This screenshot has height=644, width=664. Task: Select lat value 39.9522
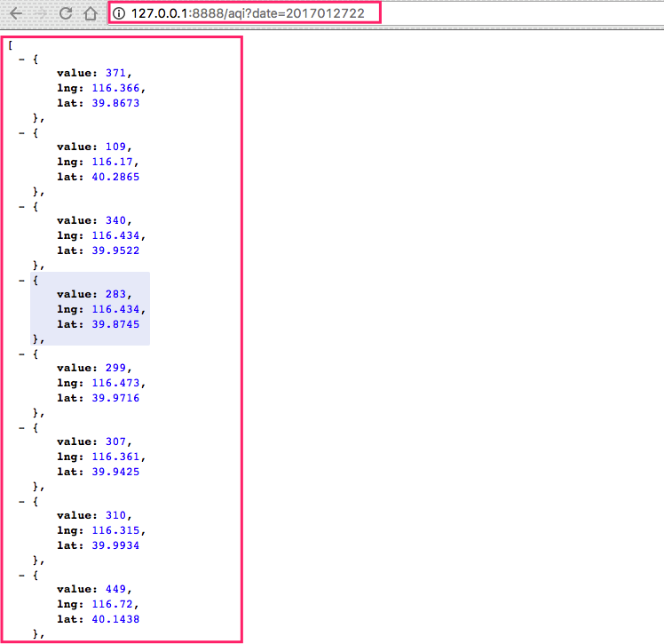point(115,250)
